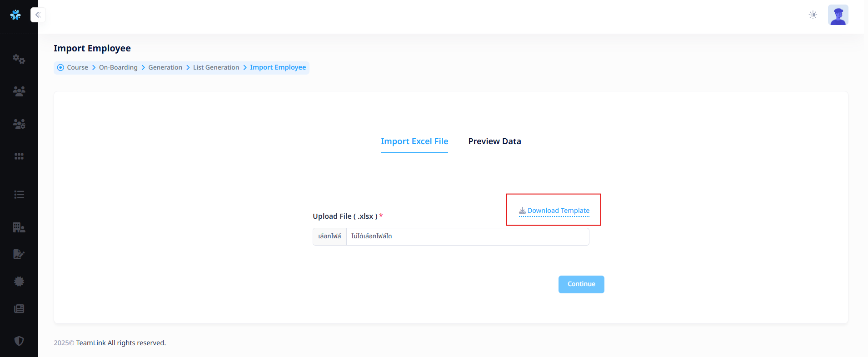This screenshot has height=357, width=868.
Task: Open the signed-document sidebar icon
Action: click(x=19, y=254)
